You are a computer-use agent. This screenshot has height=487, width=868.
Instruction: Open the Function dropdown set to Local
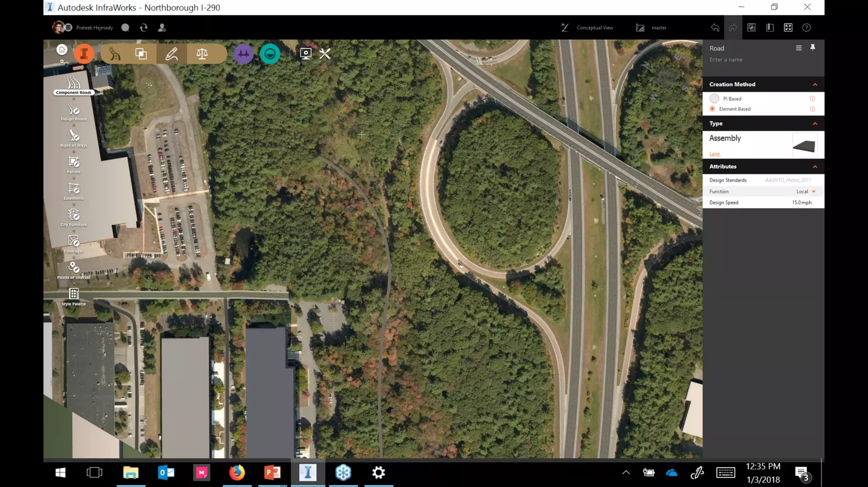(806, 191)
